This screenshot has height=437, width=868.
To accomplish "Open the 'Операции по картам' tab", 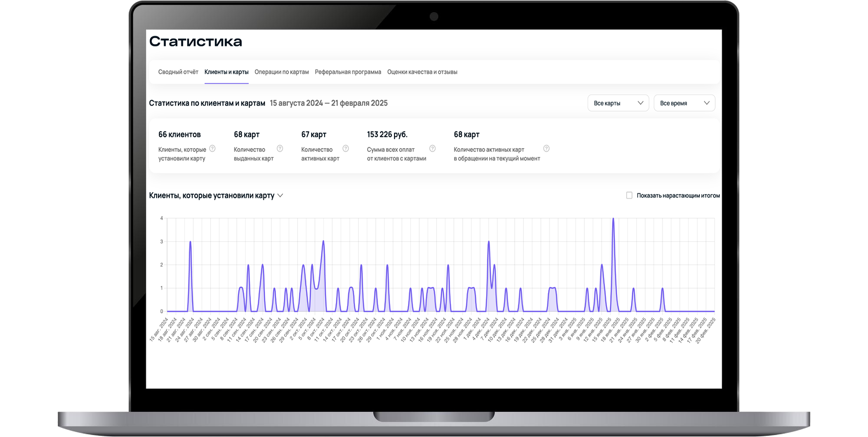I will (x=282, y=72).
